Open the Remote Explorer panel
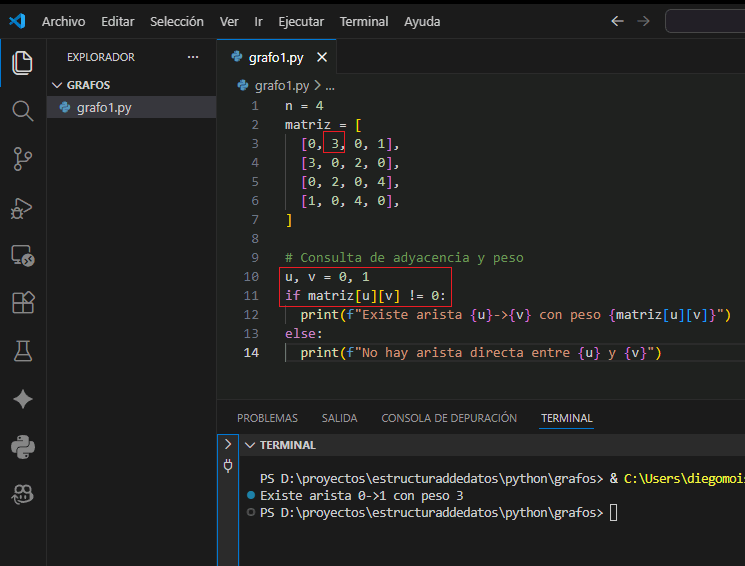This screenshot has width=745, height=566. pyautogui.click(x=22, y=256)
